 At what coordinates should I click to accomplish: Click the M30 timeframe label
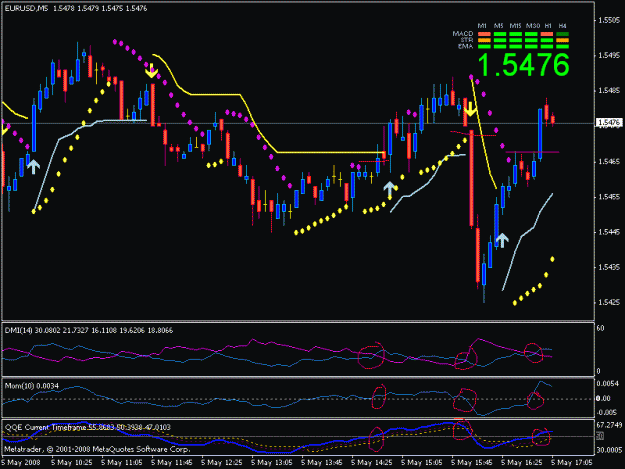tap(533, 26)
